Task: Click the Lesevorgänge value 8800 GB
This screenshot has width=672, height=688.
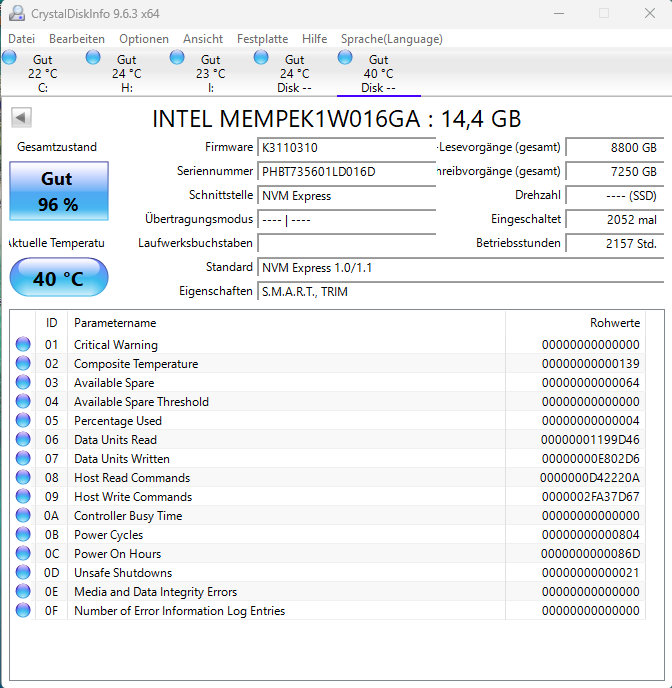Action: tap(615, 147)
